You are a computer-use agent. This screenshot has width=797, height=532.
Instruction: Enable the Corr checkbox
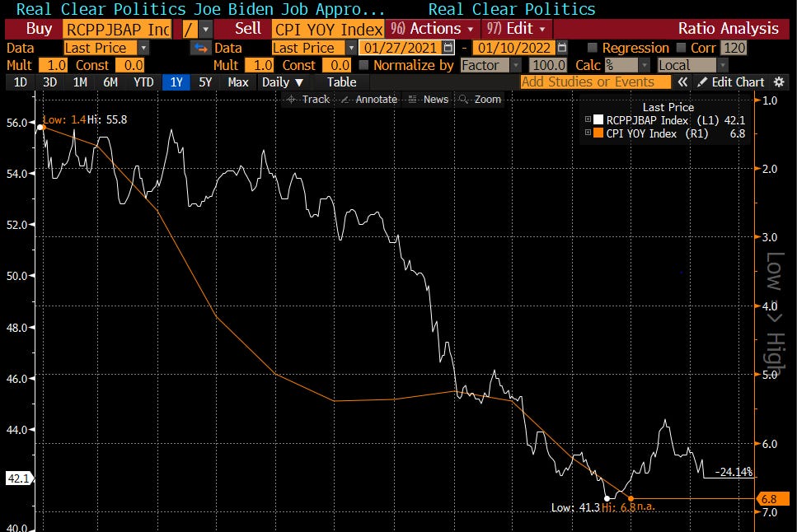[x=681, y=48]
